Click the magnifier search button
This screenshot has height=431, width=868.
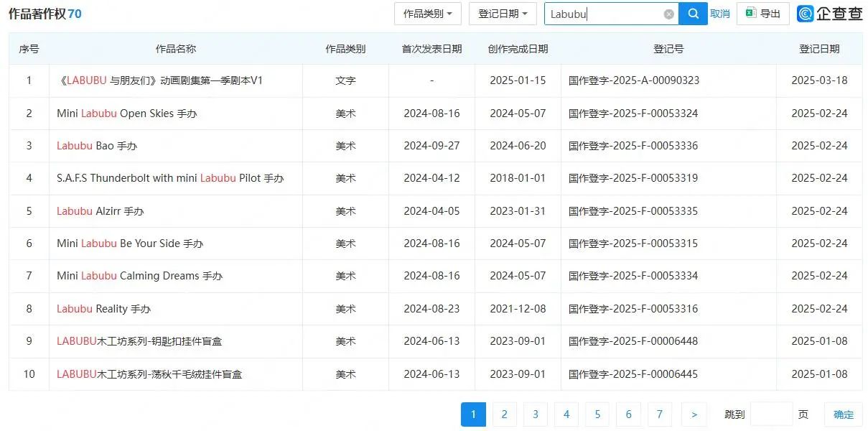(x=693, y=14)
